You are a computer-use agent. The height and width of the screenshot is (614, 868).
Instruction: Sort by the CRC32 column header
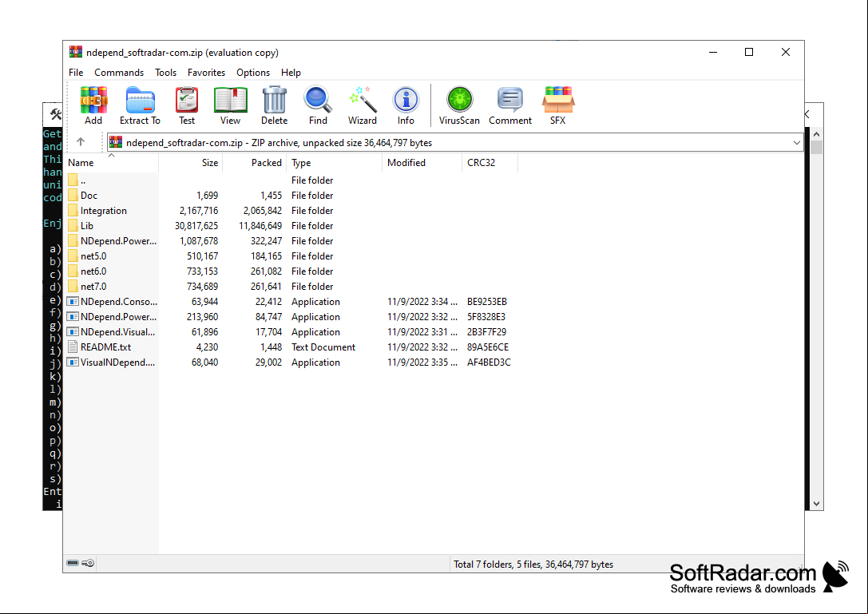tap(490, 163)
